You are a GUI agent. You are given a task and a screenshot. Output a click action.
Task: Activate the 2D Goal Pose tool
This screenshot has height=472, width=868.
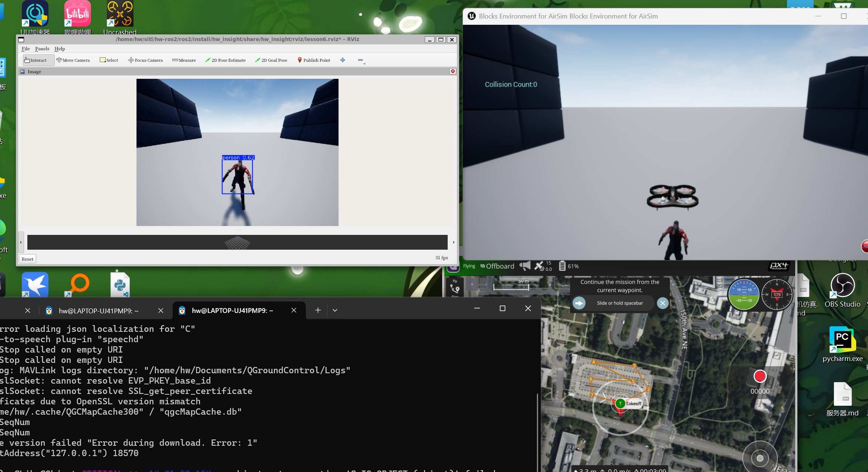coord(271,60)
